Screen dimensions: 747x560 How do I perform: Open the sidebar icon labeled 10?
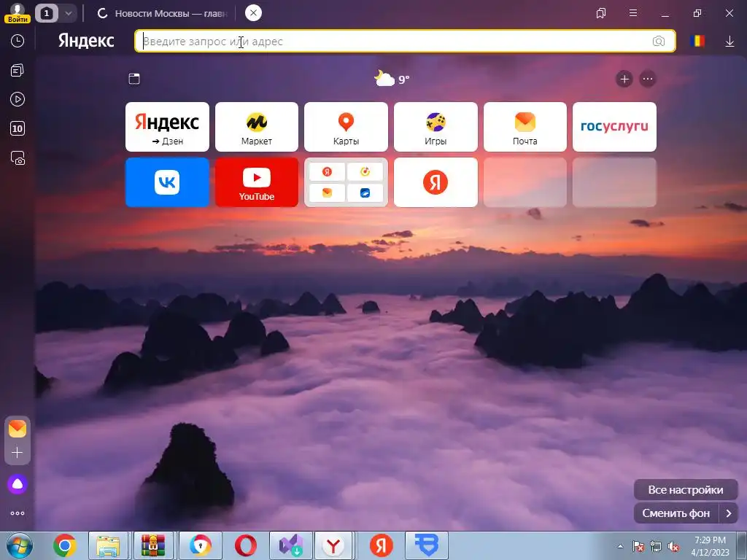[18, 128]
